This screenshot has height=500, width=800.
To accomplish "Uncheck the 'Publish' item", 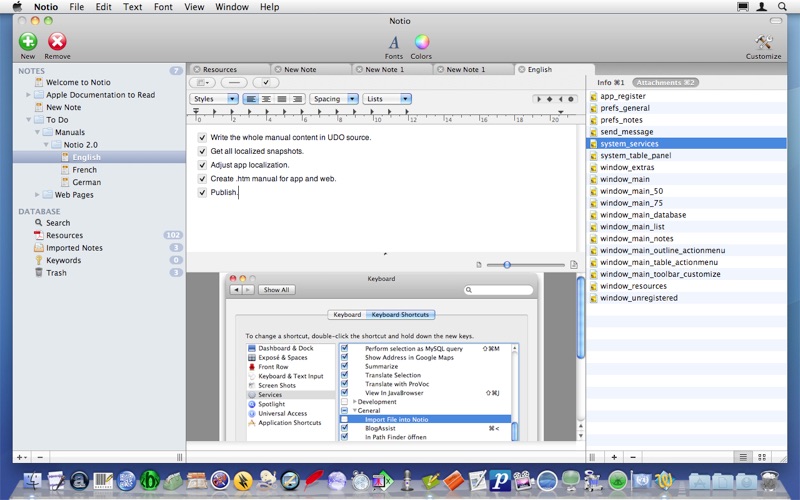I will tap(202, 192).
